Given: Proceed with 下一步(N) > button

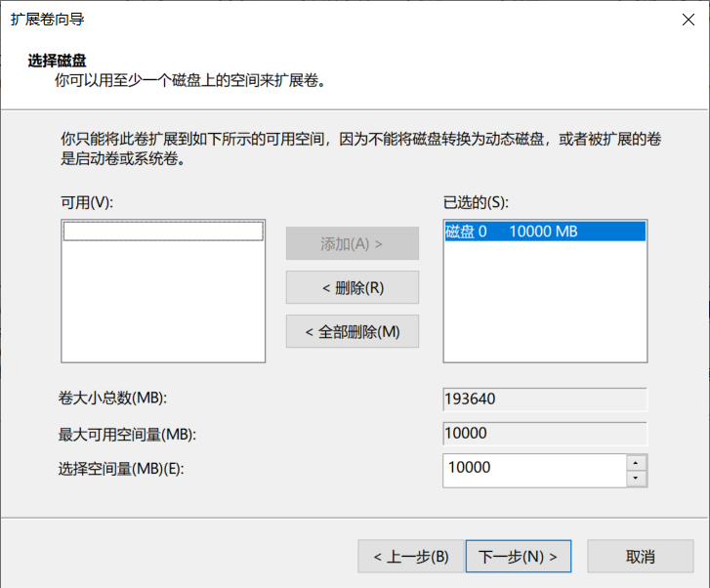Looking at the screenshot, I should tap(518, 557).
